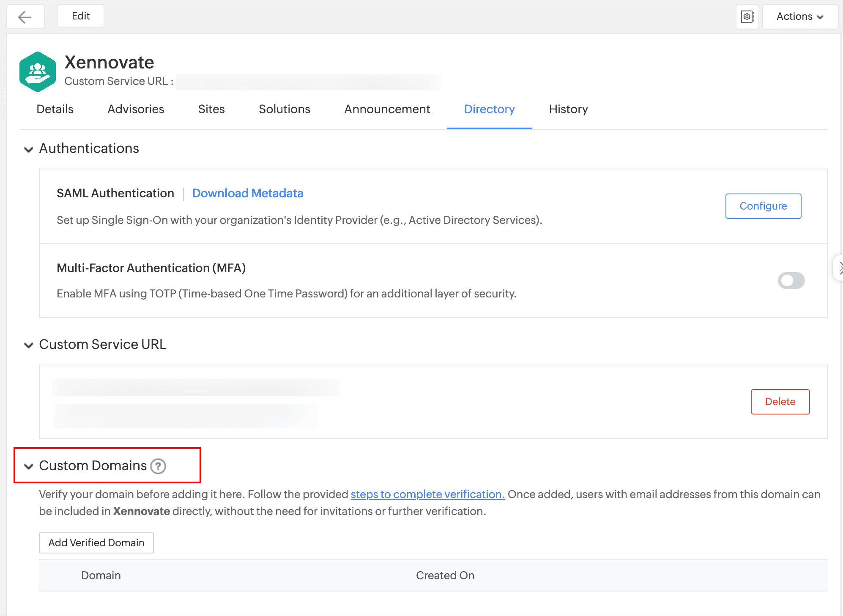Open the settings gear icon beside Actions
The height and width of the screenshot is (616, 843).
(747, 17)
